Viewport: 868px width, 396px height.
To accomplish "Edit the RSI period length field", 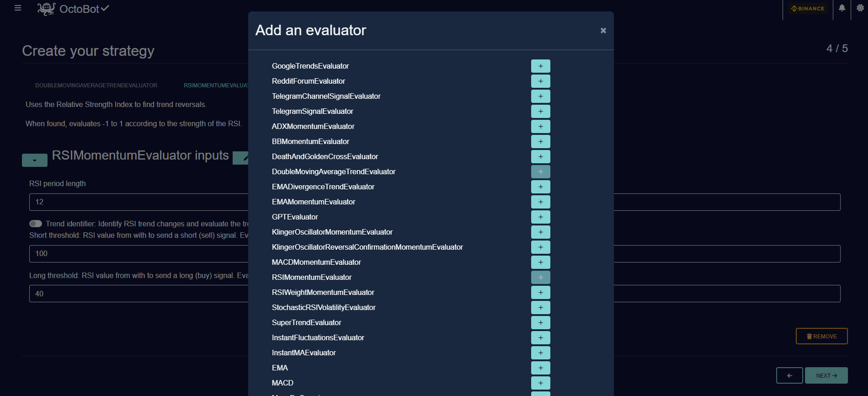I will (x=138, y=202).
